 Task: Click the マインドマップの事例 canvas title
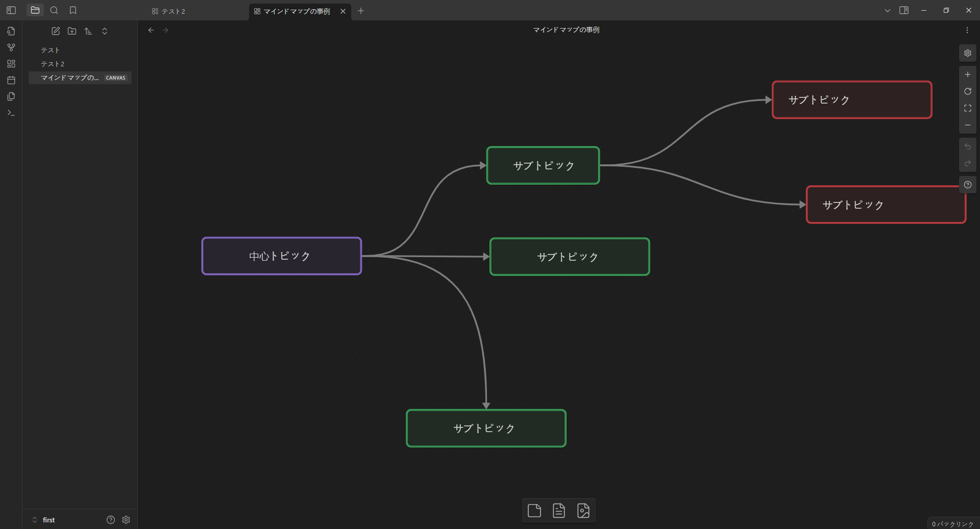(566, 30)
